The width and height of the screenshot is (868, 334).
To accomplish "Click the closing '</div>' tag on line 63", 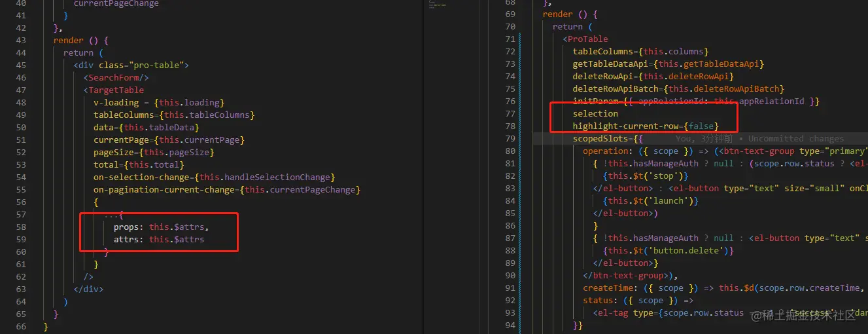I will pyautogui.click(x=89, y=289).
